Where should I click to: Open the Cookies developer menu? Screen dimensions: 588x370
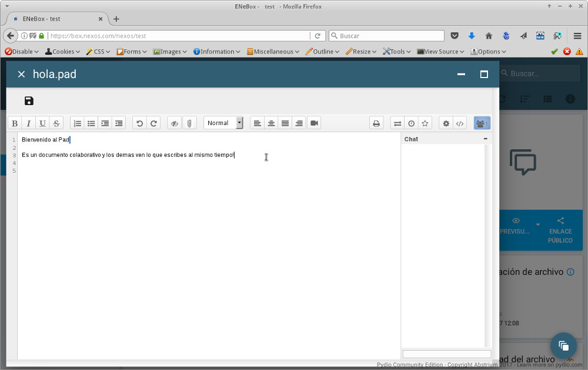coord(62,51)
